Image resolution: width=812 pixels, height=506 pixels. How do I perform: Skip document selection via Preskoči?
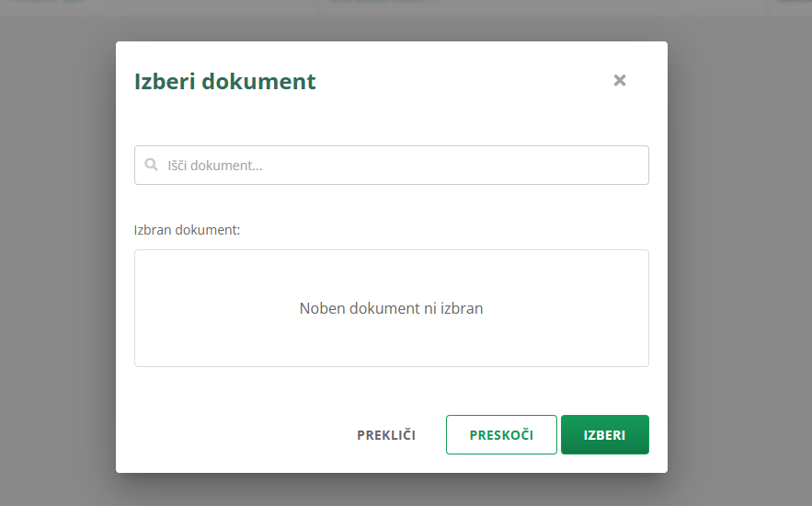[501, 435]
